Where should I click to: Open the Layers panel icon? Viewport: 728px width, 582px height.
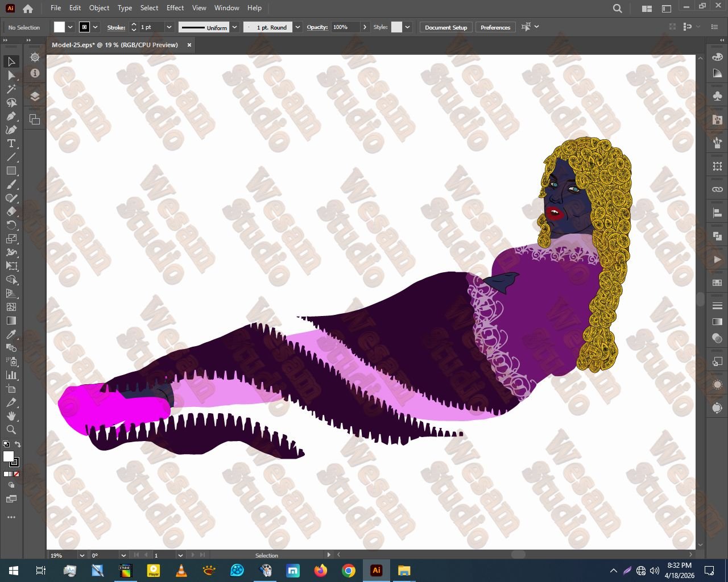(x=35, y=96)
